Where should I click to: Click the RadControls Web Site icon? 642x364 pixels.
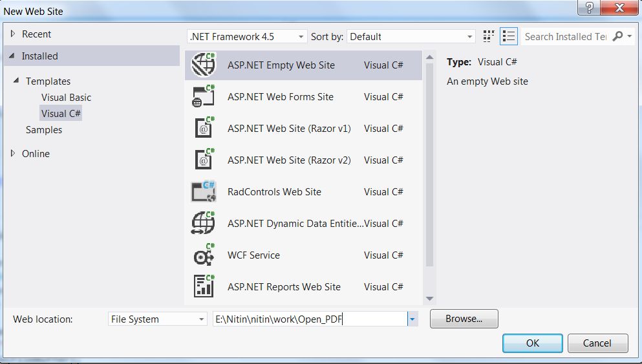pos(204,191)
